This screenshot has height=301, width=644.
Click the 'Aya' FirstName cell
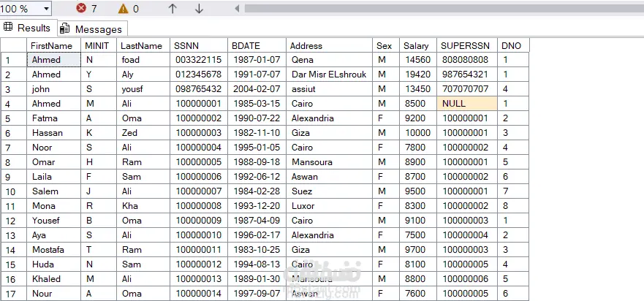54,235
